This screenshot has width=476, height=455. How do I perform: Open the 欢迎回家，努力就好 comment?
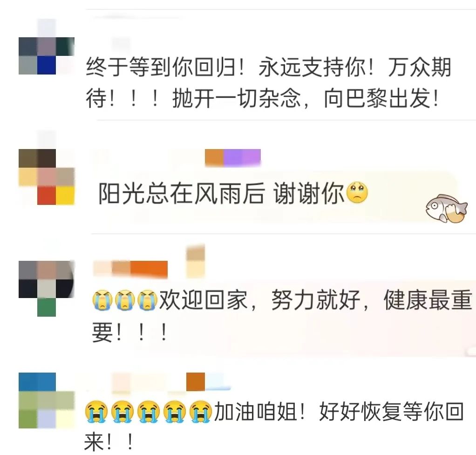point(282,316)
